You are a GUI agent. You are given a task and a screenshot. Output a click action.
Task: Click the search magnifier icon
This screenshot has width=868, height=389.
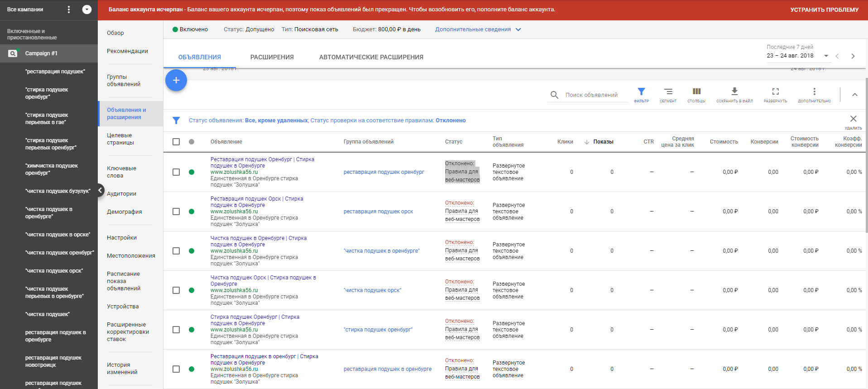coord(554,95)
